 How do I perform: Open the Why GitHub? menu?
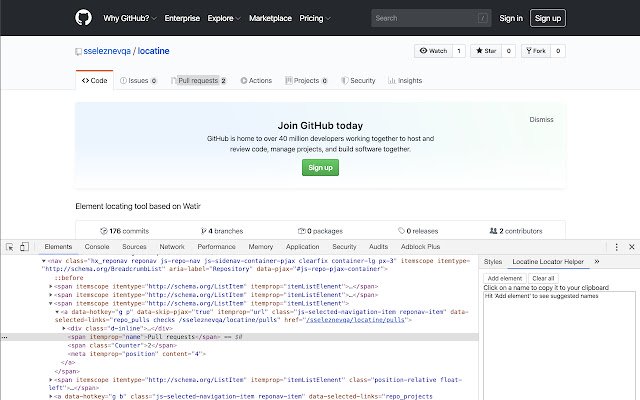click(130, 18)
